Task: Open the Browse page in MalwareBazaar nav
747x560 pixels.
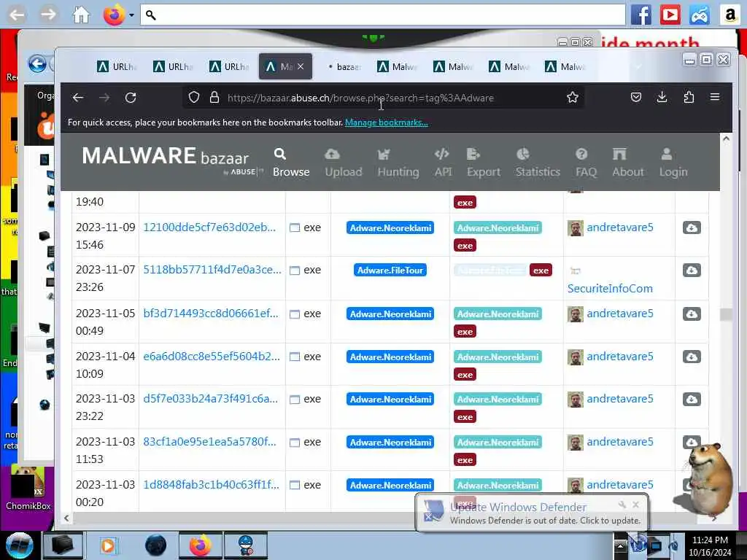Action: click(x=291, y=163)
